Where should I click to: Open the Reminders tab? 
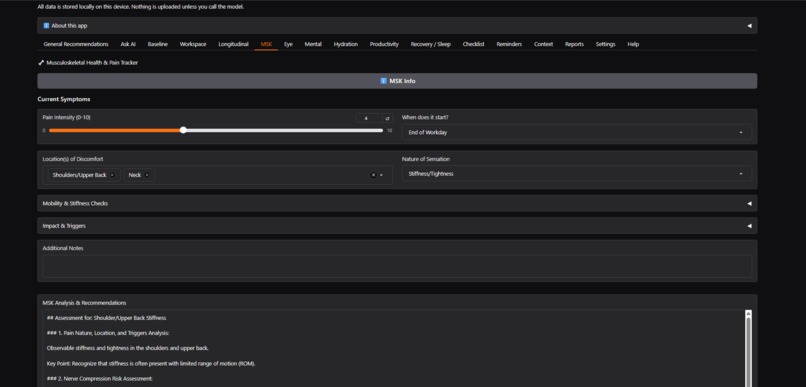(x=509, y=44)
